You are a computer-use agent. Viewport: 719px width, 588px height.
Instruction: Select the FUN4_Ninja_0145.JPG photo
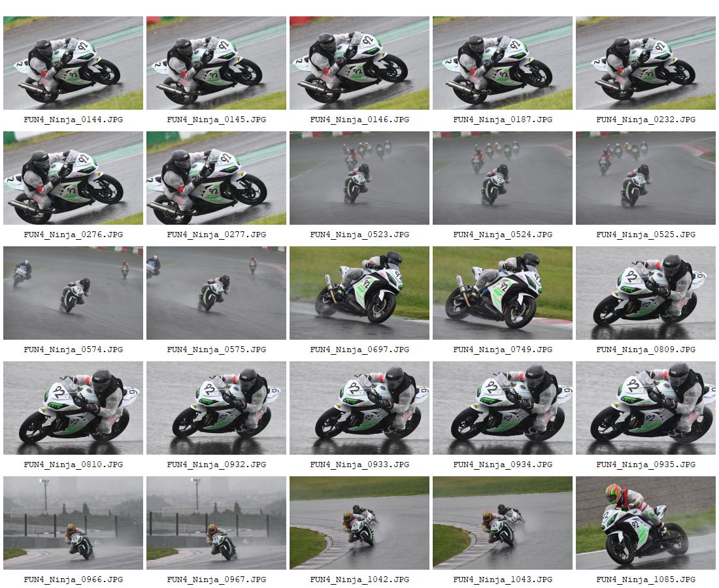pyautogui.click(x=216, y=63)
